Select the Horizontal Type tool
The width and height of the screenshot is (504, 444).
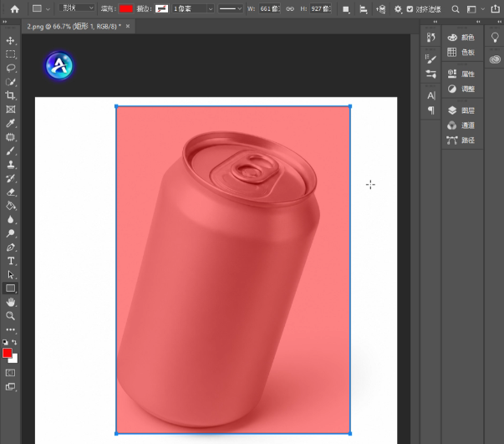(x=10, y=261)
